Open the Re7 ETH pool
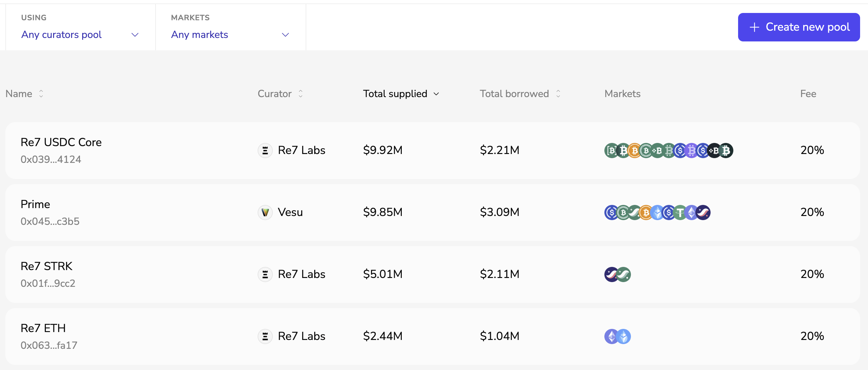The image size is (868, 370). 432,336
